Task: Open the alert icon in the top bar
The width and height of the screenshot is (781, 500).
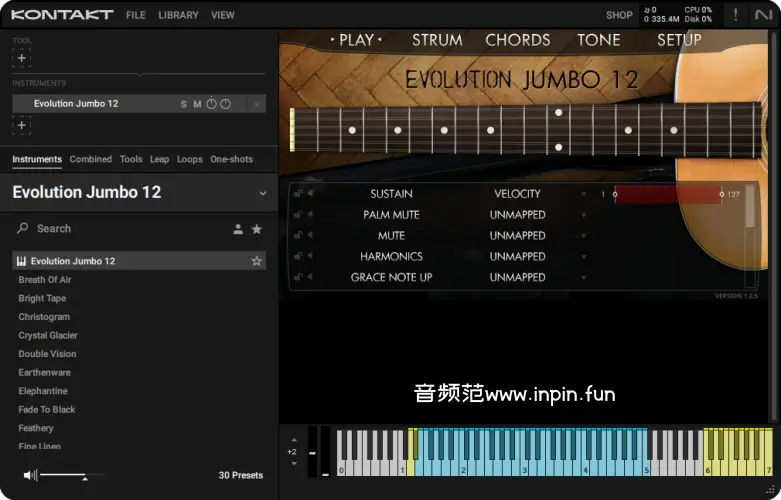Action: (x=736, y=15)
